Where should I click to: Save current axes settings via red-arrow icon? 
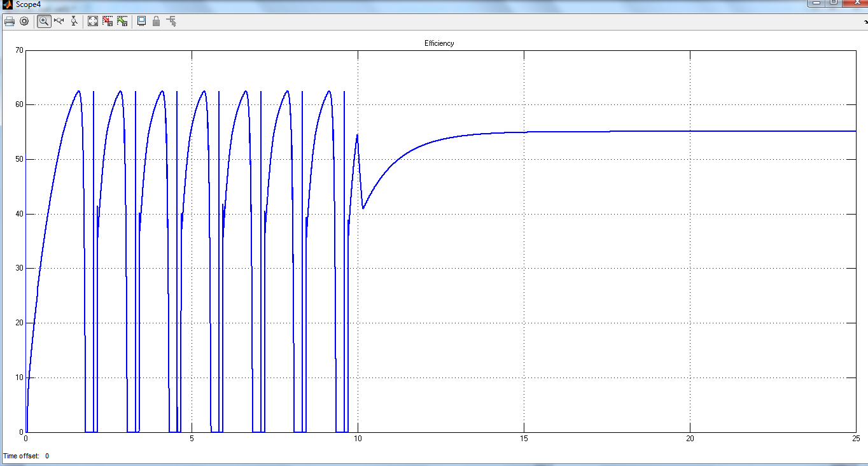(x=108, y=21)
